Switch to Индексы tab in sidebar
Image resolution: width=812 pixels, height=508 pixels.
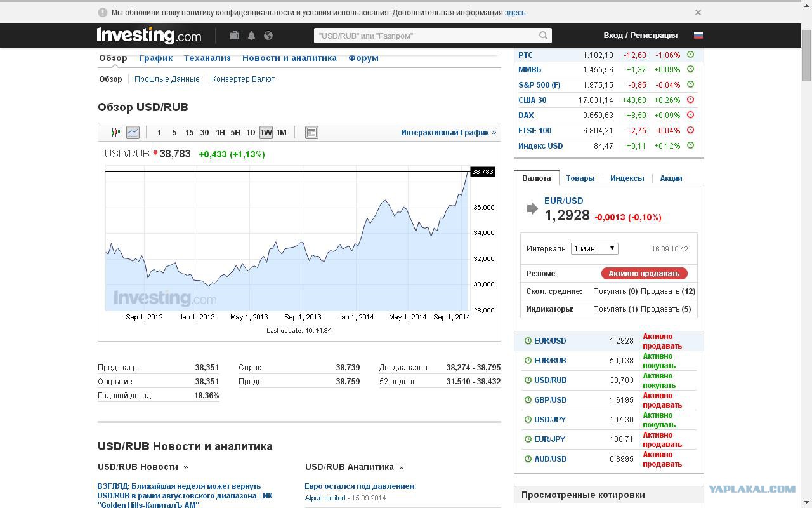[627, 178]
